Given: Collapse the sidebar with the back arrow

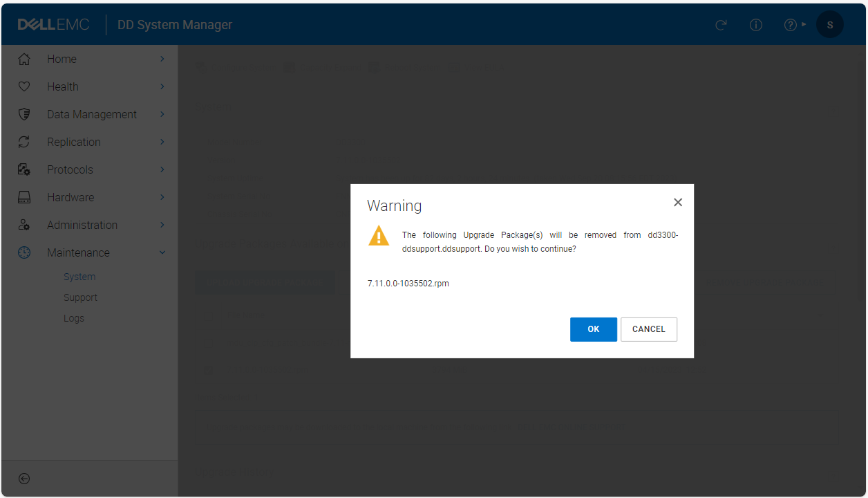Looking at the screenshot, I should [25, 479].
